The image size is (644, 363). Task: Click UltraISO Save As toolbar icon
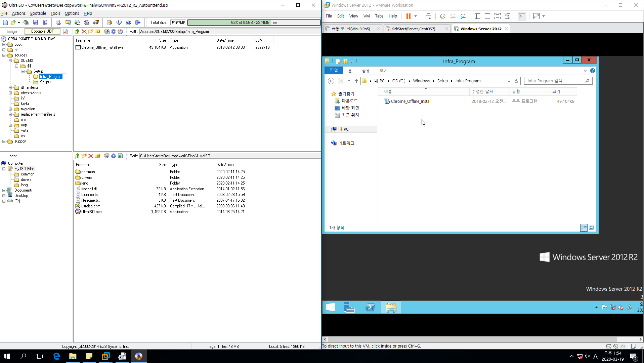(x=45, y=23)
